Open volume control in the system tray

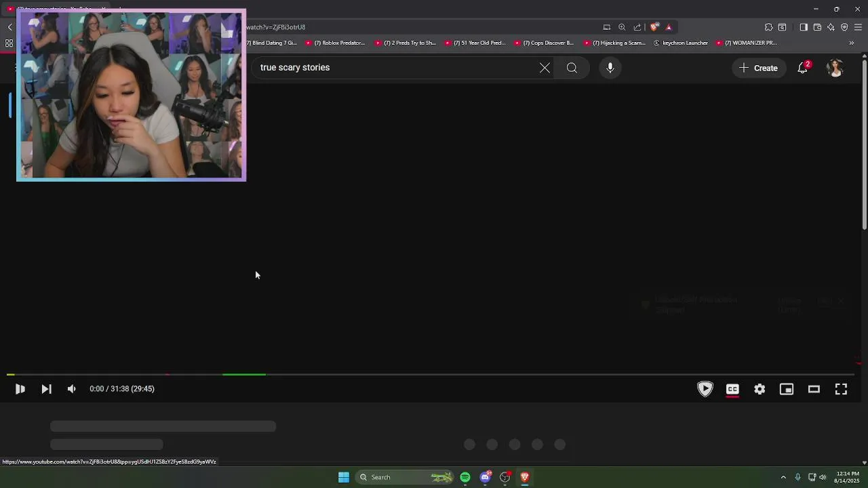click(x=823, y=477)
